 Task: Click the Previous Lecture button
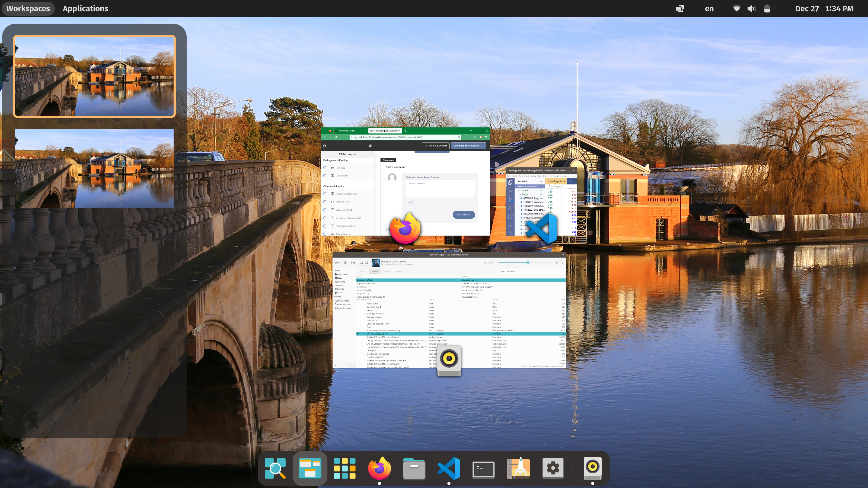coord(436,146)
